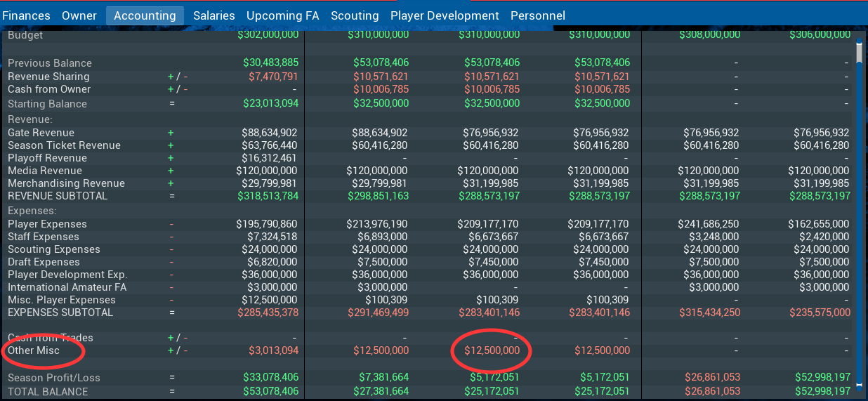Click the vertical scrollbar on the right
Image resolution: width=868 pixels, height=401 pixels.
coord(859,211)
